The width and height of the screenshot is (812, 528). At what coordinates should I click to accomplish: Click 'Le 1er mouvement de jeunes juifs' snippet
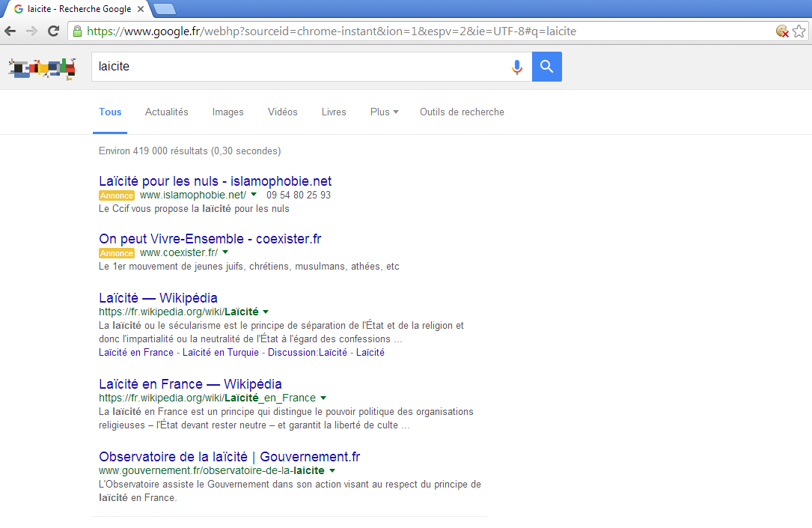point(249,267)
